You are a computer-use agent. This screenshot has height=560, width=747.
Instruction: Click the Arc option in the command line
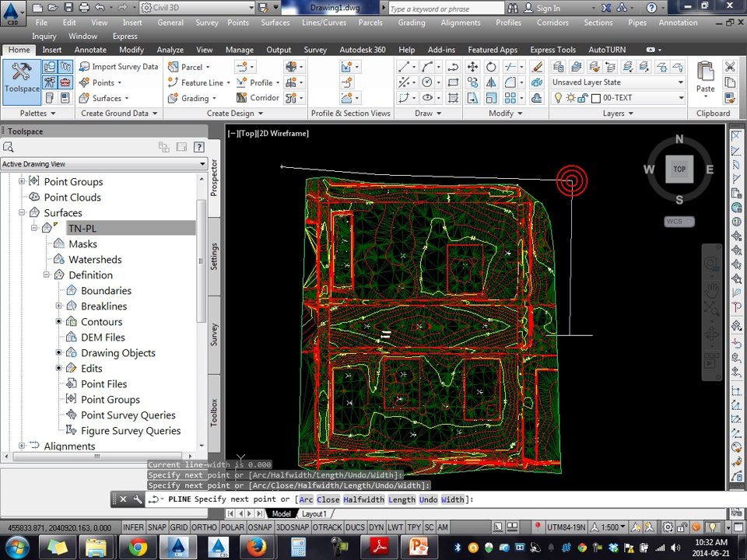pos(306,499)
